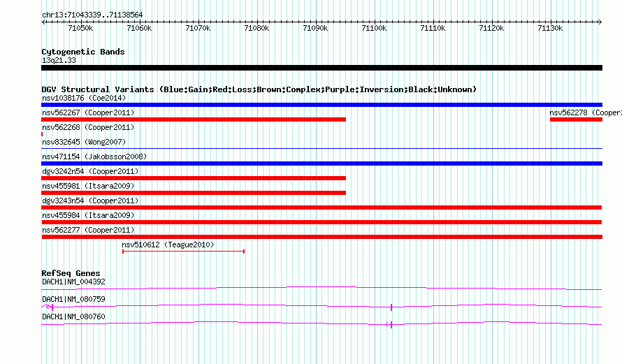Click the 71130k ruler tick label
This screenshot has width=622, height=364.
tap(550, 28)
